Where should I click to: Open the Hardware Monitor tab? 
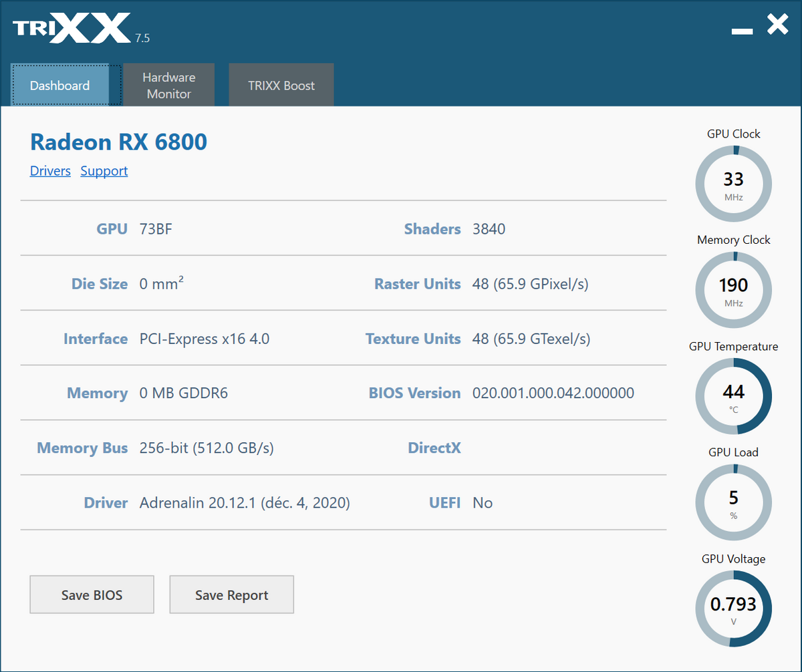click(169, 85)
